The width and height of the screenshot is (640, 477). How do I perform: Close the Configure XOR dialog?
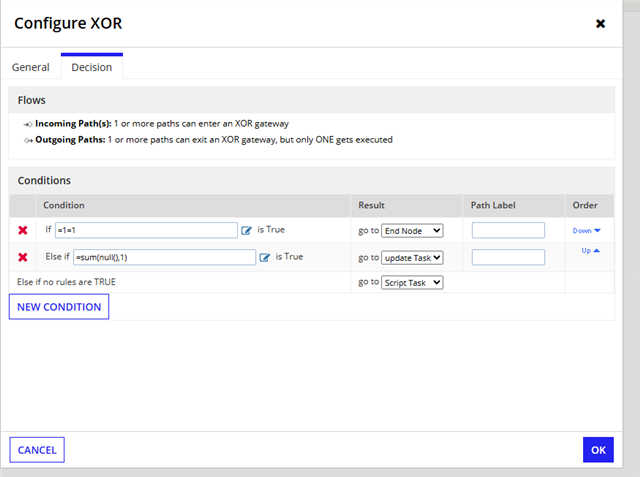[600, 24]
